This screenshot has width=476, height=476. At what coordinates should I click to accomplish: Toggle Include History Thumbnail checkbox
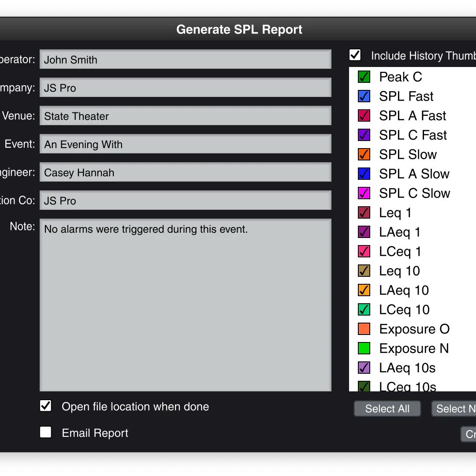(x=355, y=55)
